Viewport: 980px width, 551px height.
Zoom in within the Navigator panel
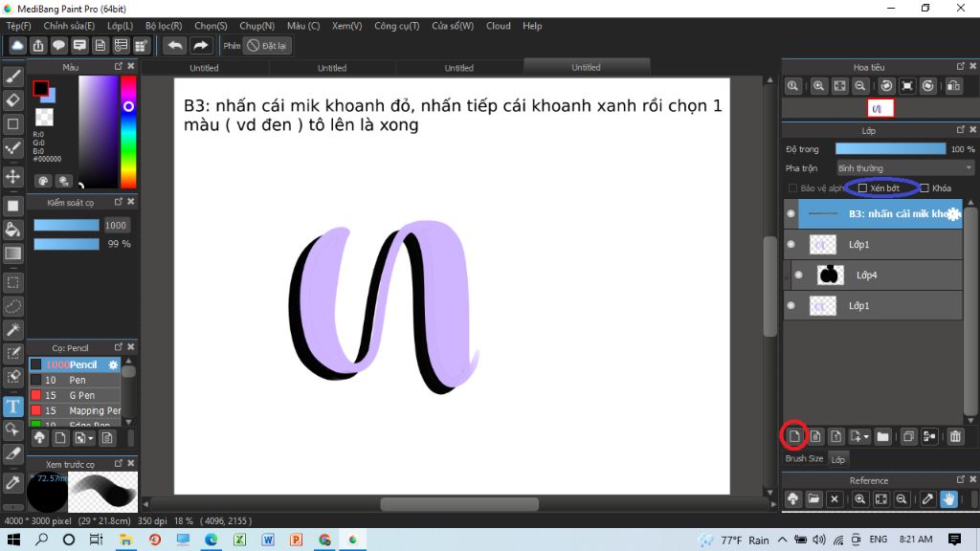819,86
